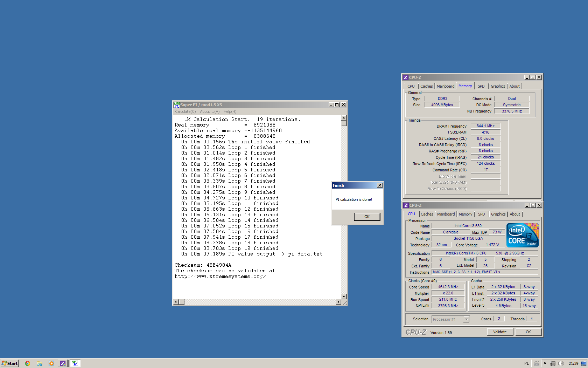Click the PL language indicator
This screenshot has width=588, height=368.
pos(526,363)
